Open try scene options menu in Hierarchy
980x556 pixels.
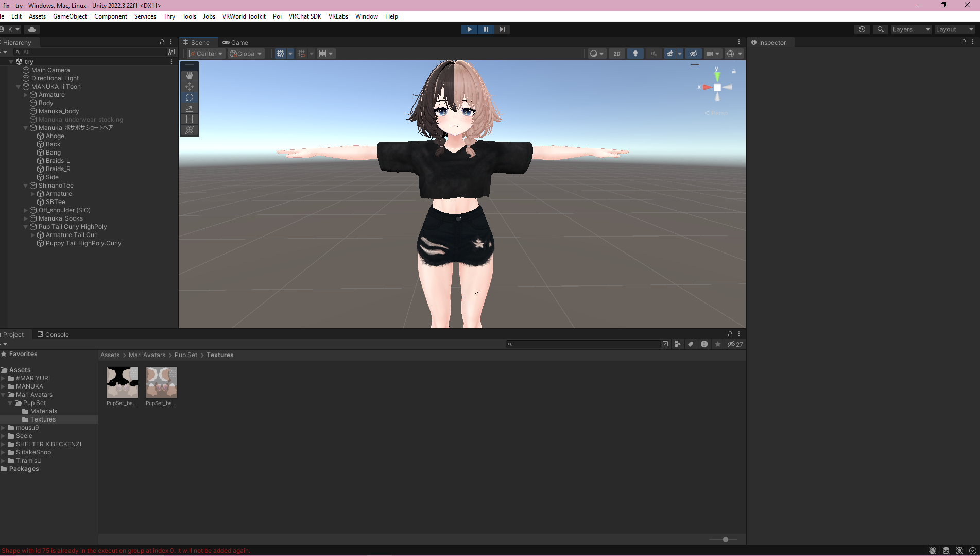pyautogui.click(x=171, y=62)
